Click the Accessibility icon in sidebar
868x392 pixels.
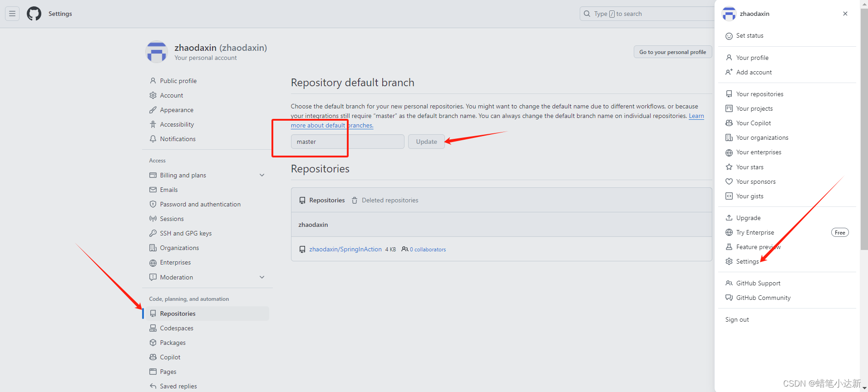153,124
